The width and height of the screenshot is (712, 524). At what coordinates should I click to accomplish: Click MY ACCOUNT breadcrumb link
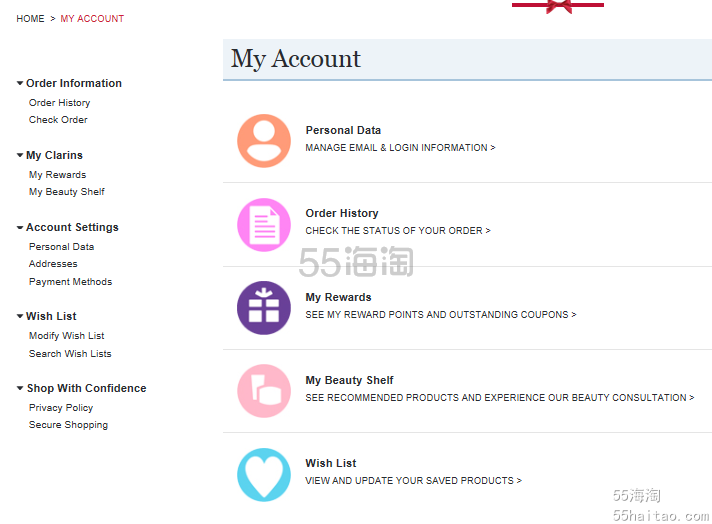pos(92,19)
